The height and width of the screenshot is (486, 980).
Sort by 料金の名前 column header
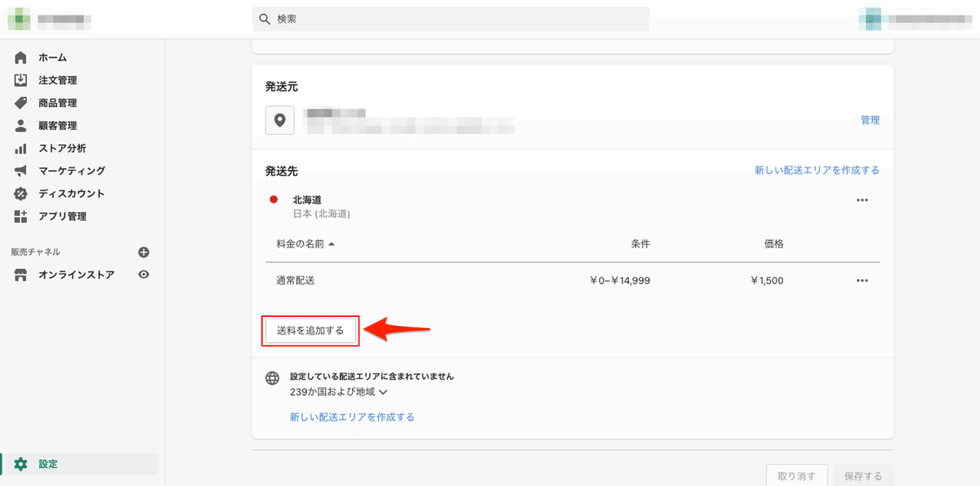click(305, 244)
